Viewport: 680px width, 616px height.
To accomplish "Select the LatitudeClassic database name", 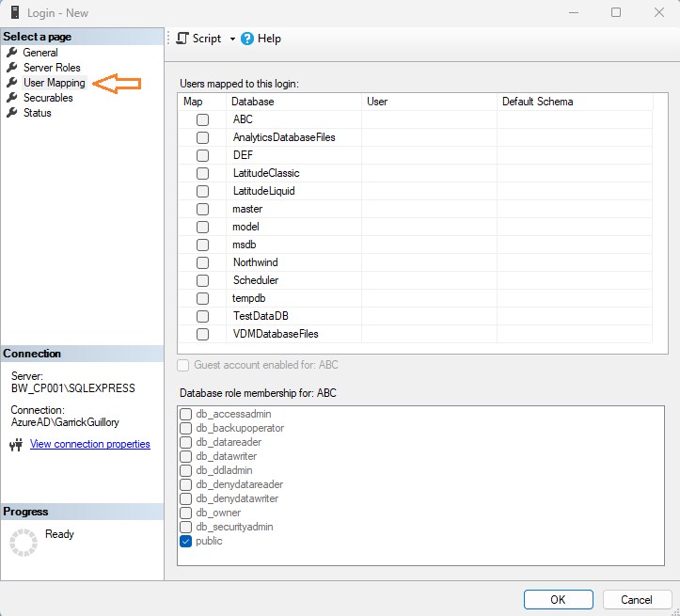I will pos(266,173).
